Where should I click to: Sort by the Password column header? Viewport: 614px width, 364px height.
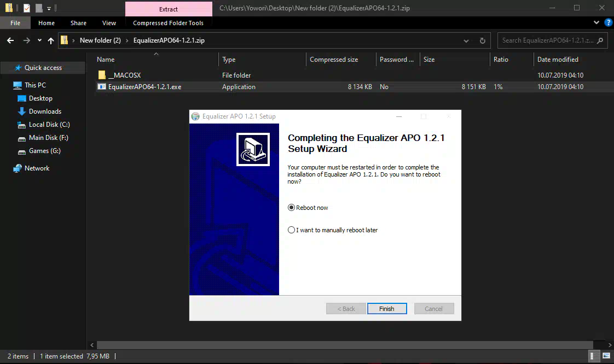[x=398, y=60]
